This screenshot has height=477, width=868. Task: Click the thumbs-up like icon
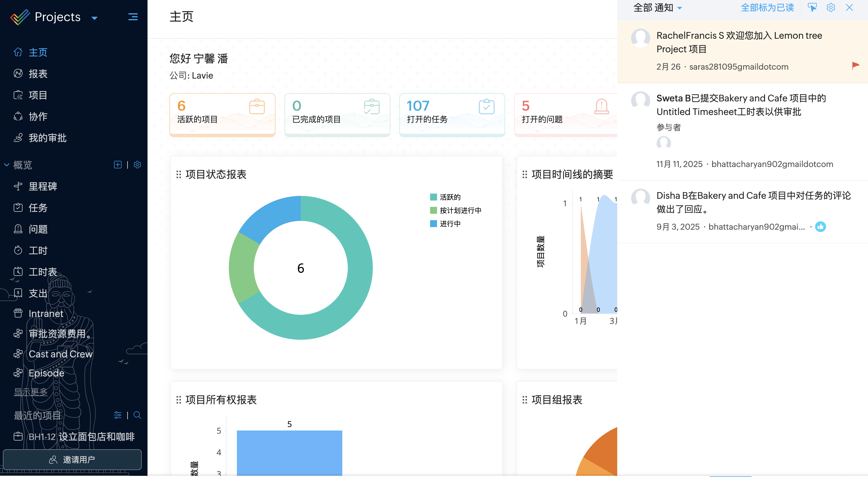[821, 227]
